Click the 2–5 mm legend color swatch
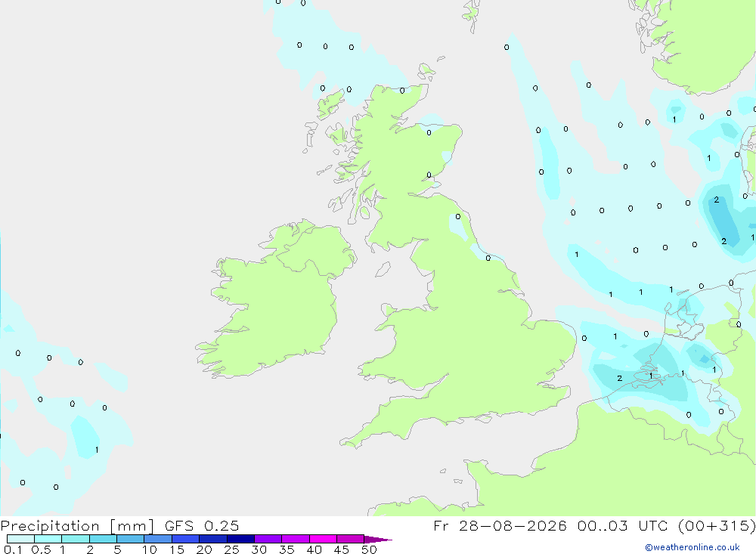This screenshot has height=554, width=756. click(103, 539)
